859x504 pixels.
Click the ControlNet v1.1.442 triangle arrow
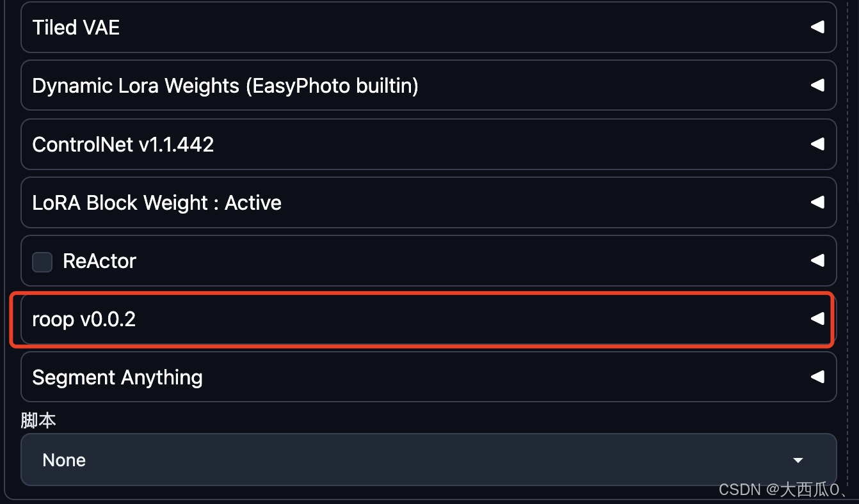click(817, 145)
